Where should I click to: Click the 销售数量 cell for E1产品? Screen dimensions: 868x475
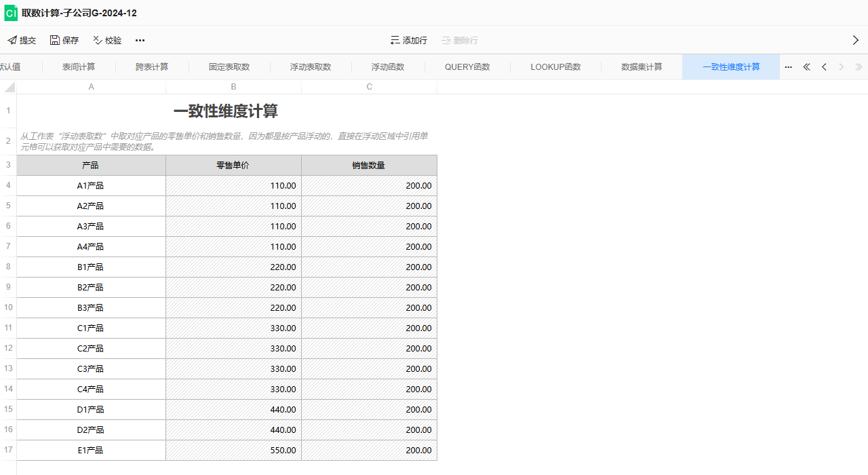369,451
